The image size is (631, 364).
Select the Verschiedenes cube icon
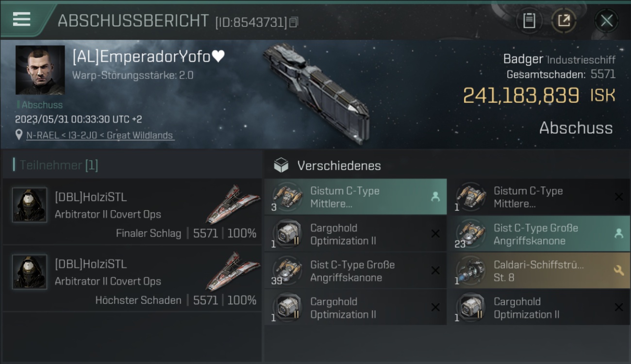point(281,165)
